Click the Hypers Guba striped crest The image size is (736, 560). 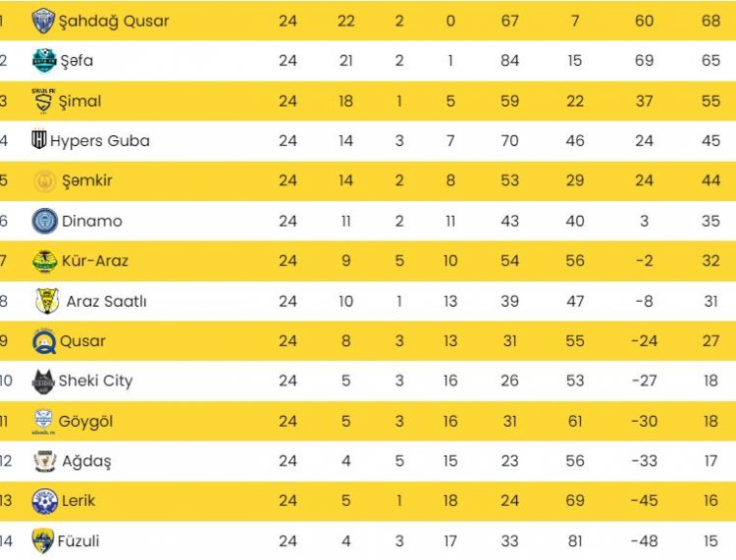(x=39, y=140)
